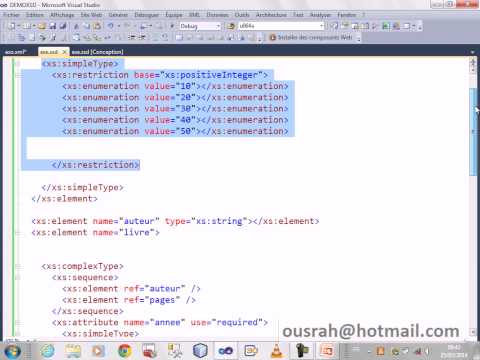Switch to the aaa.xml tab

[15, 52]
